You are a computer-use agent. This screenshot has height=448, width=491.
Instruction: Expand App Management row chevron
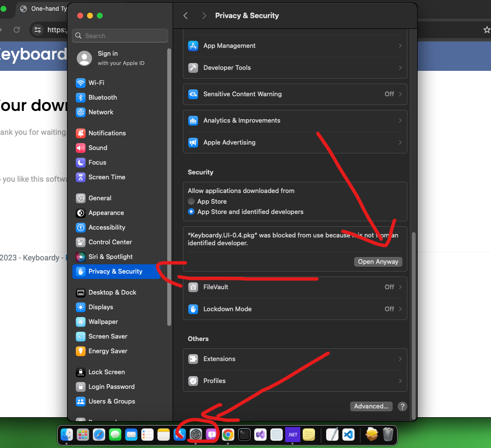point(400,45)
